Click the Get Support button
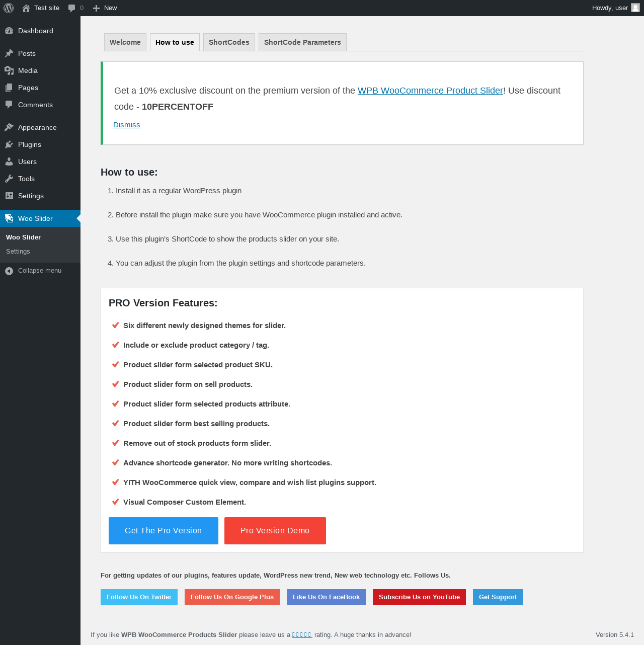Image resolution: width=644 pixels, height=645 pixels. 498,597
